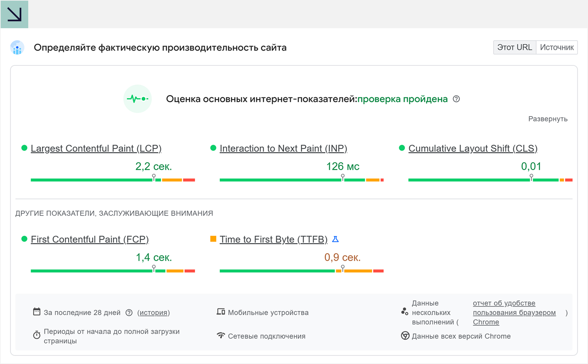Open the история link
Screen dimensions: 588x364
click(x=153, y=313)
